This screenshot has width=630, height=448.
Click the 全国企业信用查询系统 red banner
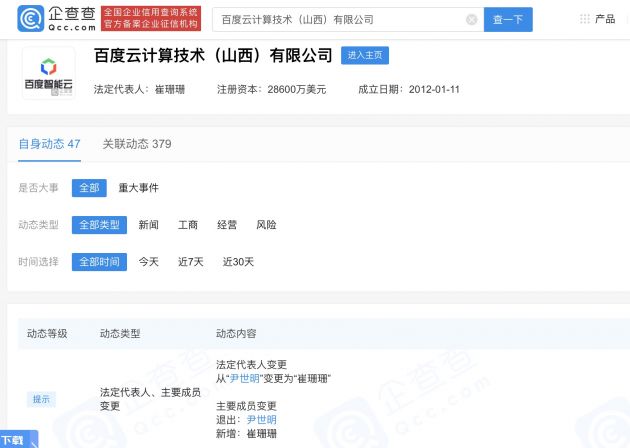pos(151,18)
